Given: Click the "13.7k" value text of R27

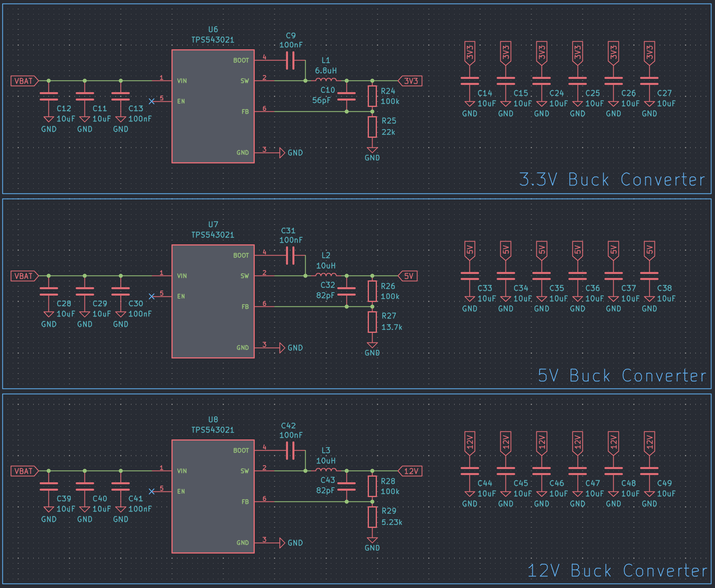Looking at the screenshot, I should pos(392,327).
